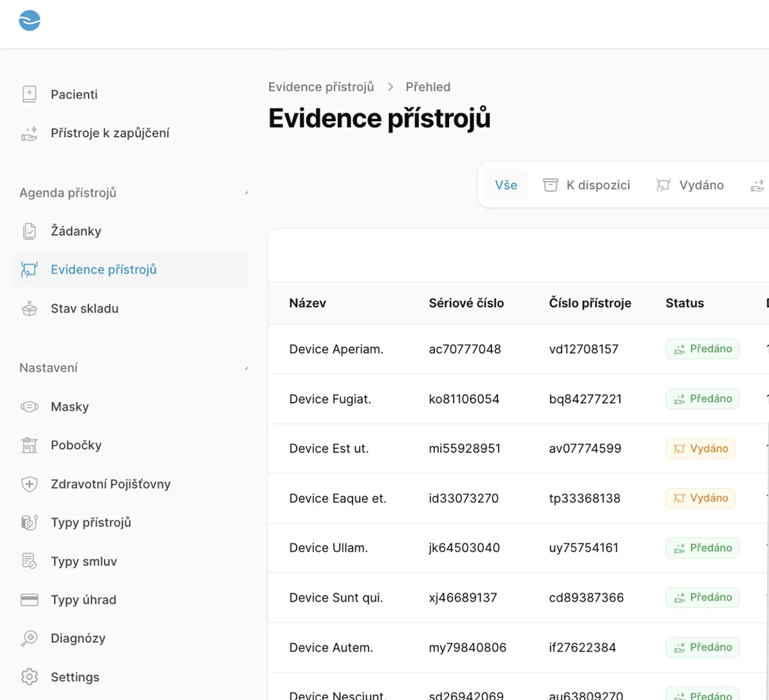Viewport: 769px width, 700px height.
Task: Switch to Vydáno tab
Action: 690,185
